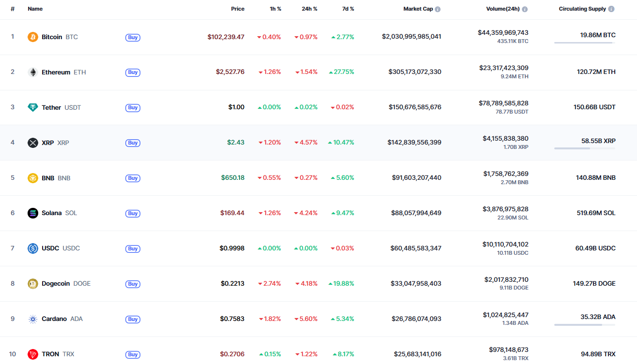The width and height of the screenshot is (637, 364).
Task: Click the XRP market cap value
Action: click(414, 143)
